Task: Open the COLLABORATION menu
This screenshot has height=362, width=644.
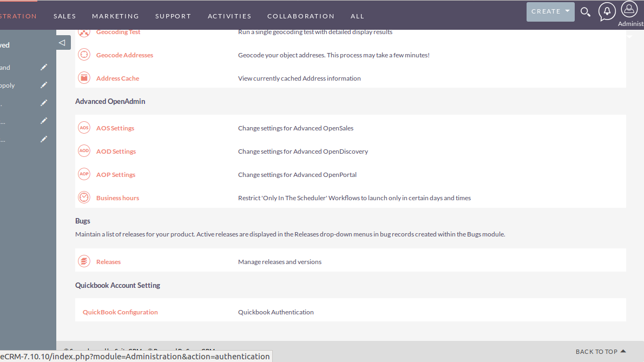Action: [301, 16]
